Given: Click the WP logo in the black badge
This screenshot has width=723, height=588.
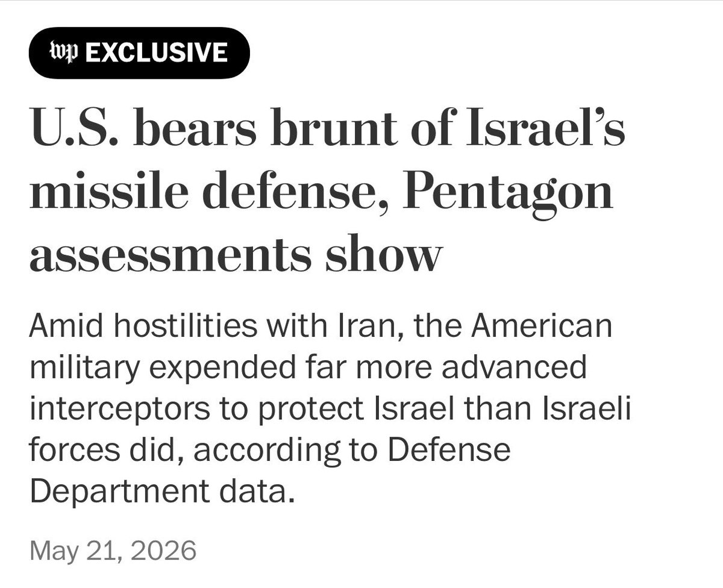Looking at the screenshot, I should click(64, 53).
